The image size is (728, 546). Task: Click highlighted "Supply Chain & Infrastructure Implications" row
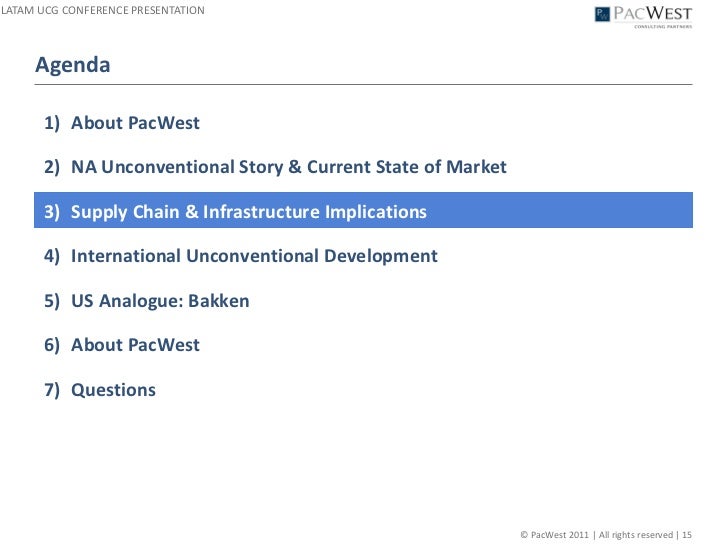[363, 210]
